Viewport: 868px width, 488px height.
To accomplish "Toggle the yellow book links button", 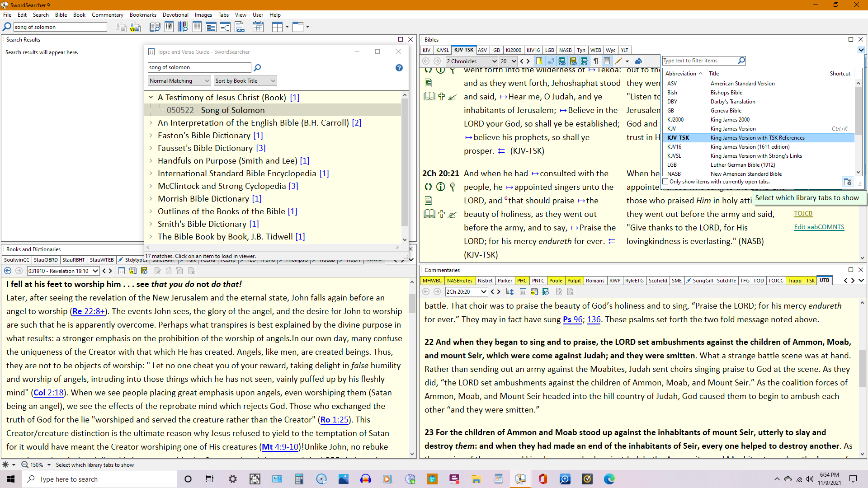I will click(573, 61).
